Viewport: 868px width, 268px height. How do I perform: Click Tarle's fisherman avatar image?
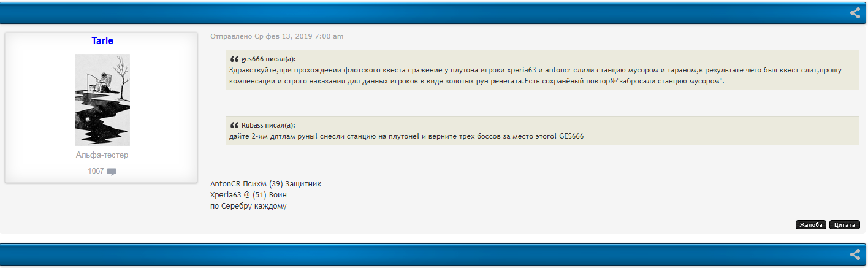(x=102, y=100)
